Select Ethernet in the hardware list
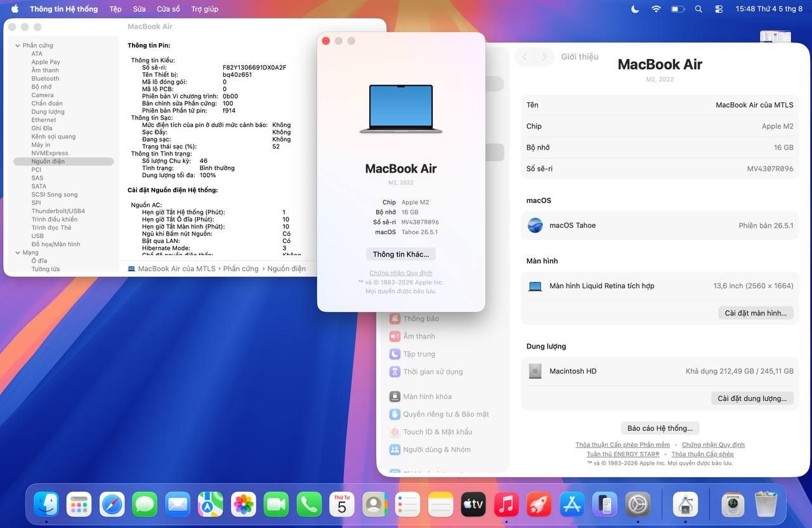812x528 pixels. [44, 120]
